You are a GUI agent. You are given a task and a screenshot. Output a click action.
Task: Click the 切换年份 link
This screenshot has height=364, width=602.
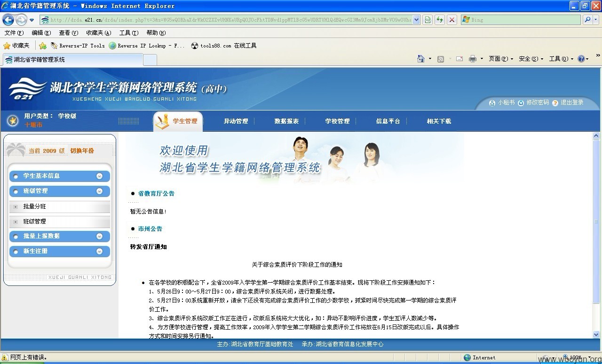click(x=82, y=151)
